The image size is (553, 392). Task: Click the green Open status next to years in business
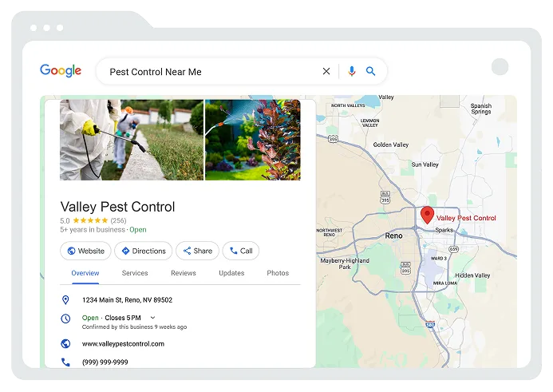(138, 230)
